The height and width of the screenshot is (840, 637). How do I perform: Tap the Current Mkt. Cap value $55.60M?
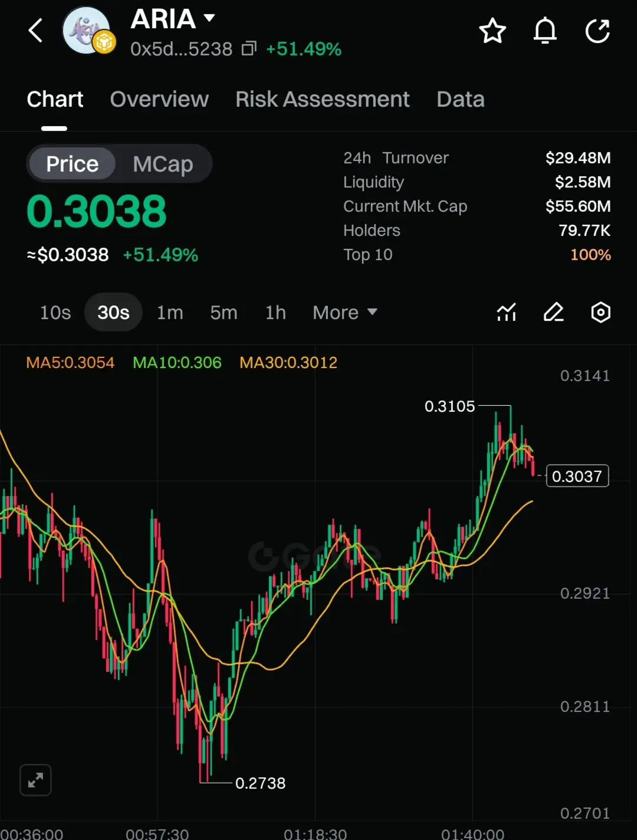tap(578, 206)
